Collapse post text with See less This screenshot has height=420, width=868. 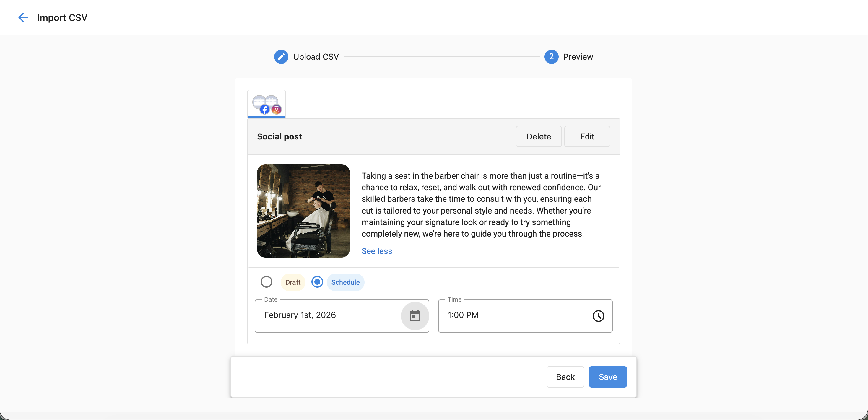376,251
